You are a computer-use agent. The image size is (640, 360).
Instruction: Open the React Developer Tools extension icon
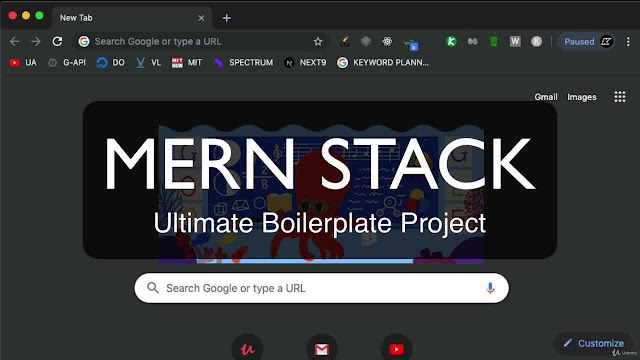(387, 41)
